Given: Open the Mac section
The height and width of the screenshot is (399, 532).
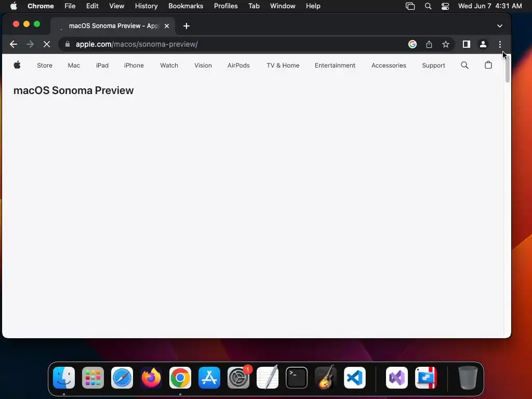Looking at the screenshot, I should click(x=74, y=65).
